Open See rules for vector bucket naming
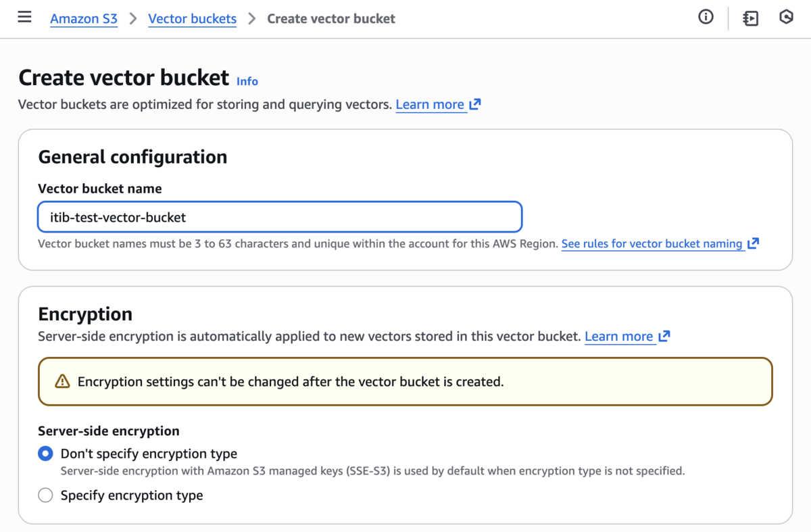811x532 pixels. 652,244
